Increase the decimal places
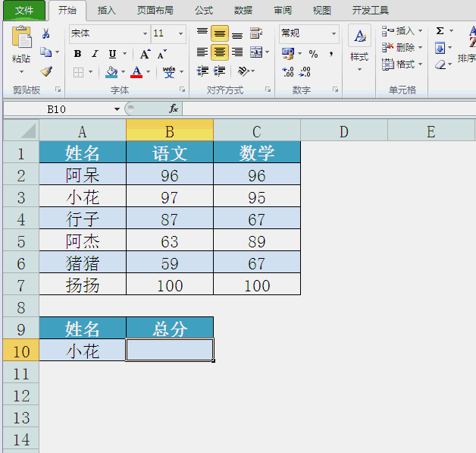Image resolution: width=476 pixels, height=453 pixels. pos(288,72)
